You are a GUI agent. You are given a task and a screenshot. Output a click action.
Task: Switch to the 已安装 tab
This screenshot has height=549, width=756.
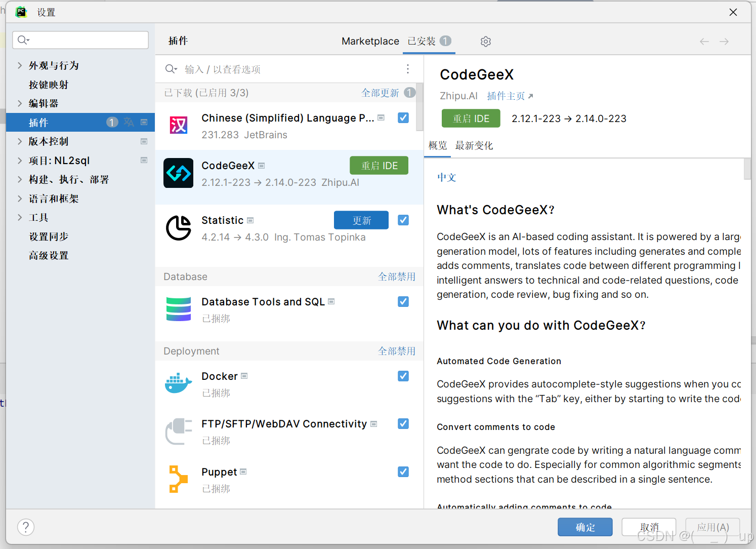[429, 41]
